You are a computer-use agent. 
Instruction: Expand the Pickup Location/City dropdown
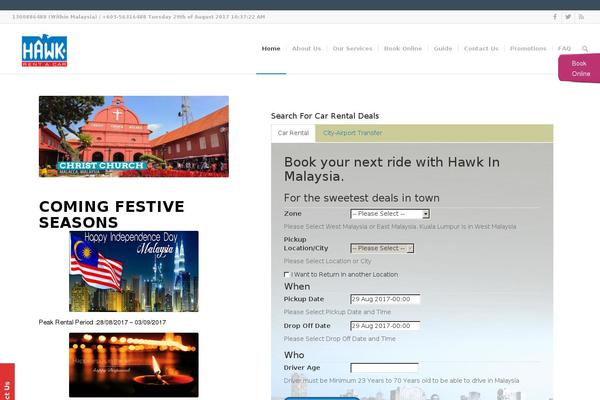(382, 248)
